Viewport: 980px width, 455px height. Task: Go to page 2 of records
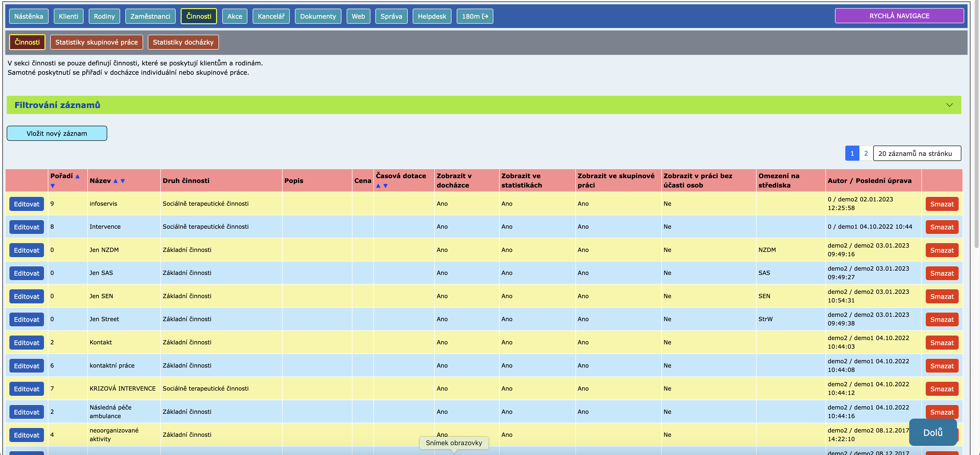(x=866, y=154)
